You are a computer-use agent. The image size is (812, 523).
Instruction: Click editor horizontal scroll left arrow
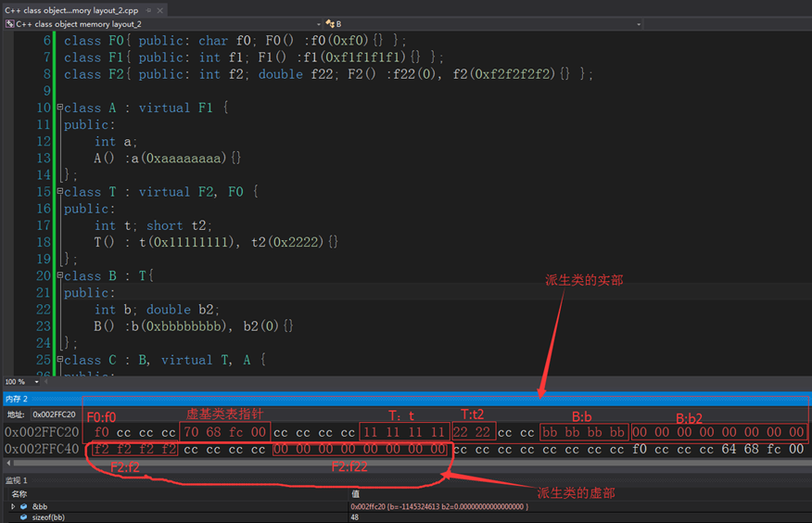(x=46, y=382)
